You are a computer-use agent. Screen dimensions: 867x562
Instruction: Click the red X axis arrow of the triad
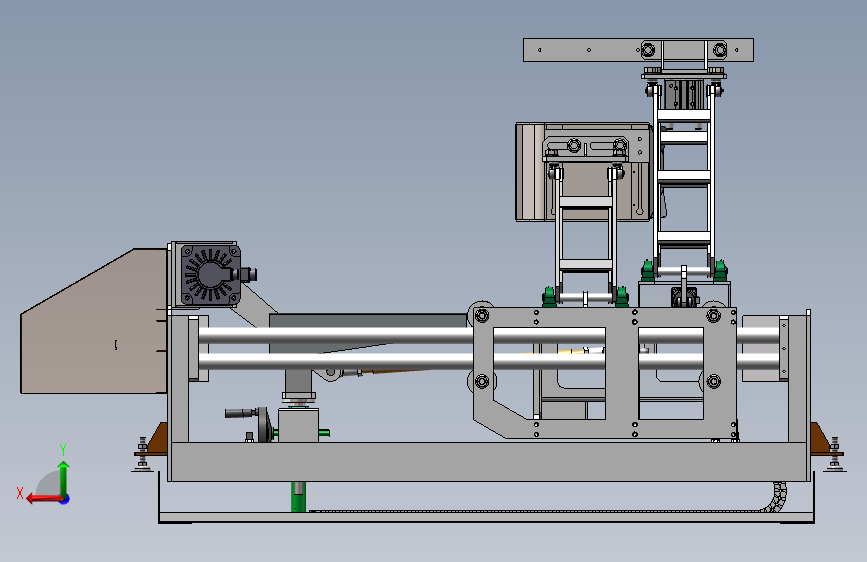[43, 499]
